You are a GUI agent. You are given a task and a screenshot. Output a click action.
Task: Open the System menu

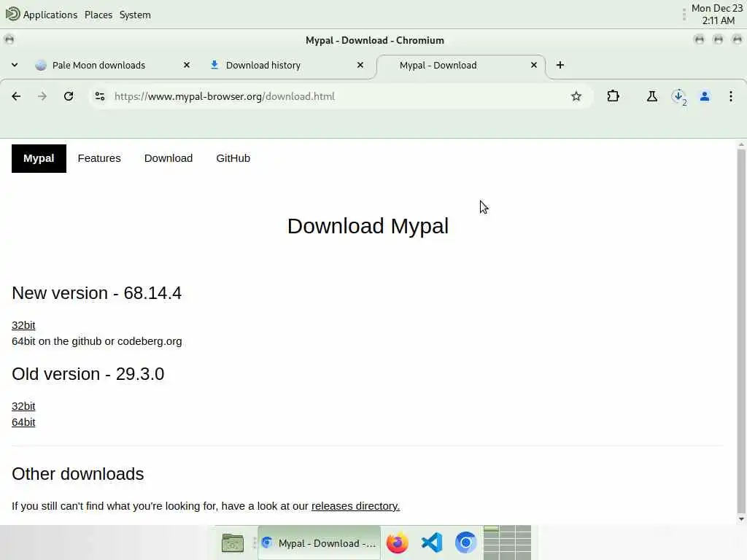[x=135, y=15]
